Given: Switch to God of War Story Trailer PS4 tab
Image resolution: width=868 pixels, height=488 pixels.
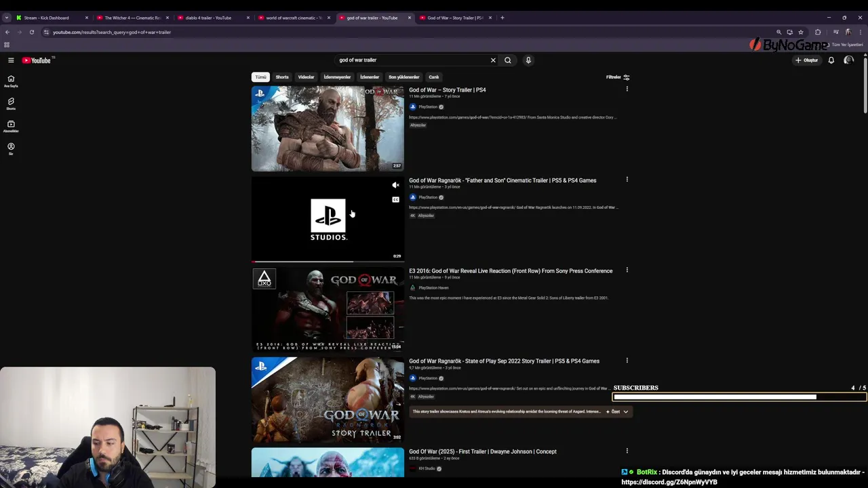Looking at the screenshot, I should click(455, 18).
